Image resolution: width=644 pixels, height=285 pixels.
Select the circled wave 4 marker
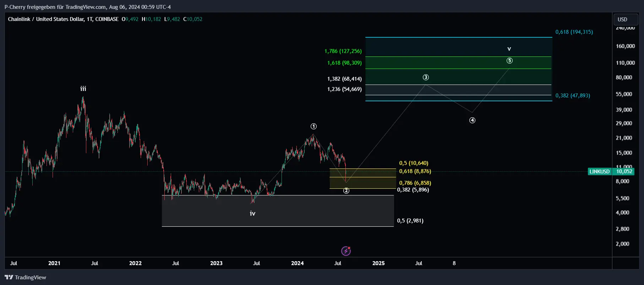point(472,120)
